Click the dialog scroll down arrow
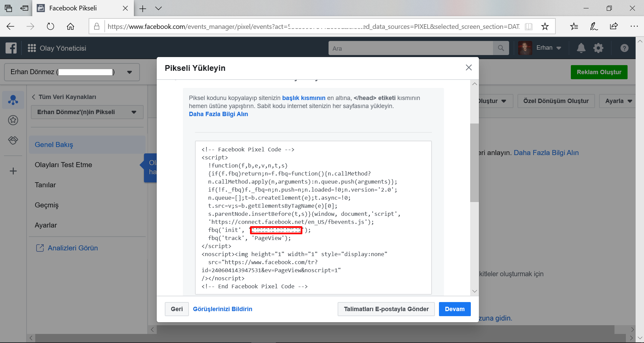644x343 pixels. pyautogui.click(x=475, y=291)
